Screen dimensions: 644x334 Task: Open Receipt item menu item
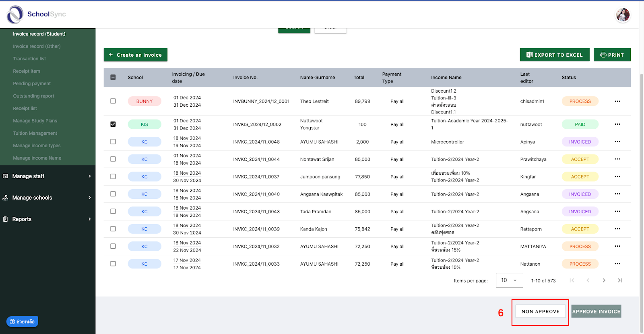pos(27,71)
